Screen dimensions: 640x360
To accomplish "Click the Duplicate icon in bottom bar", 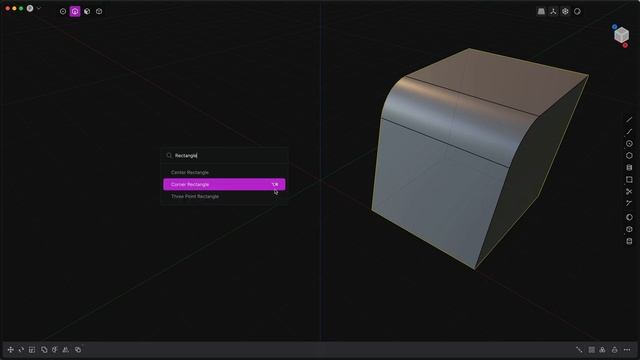I will coord(44,350).
